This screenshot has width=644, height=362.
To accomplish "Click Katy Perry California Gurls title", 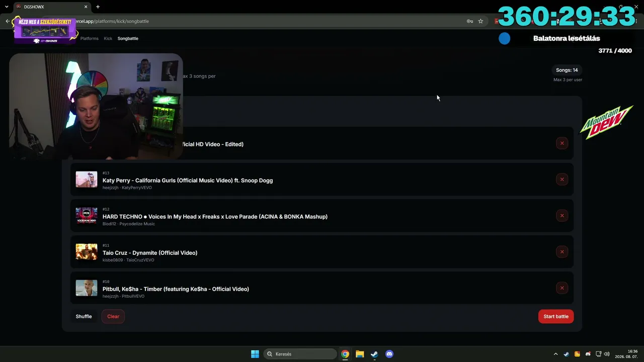I will tap(188, 180).
